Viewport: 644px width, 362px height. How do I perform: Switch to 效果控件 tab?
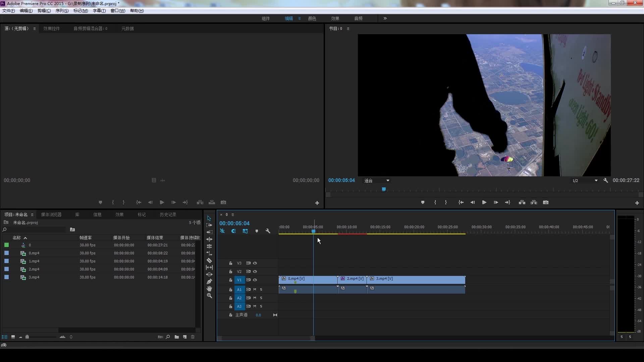52,28
